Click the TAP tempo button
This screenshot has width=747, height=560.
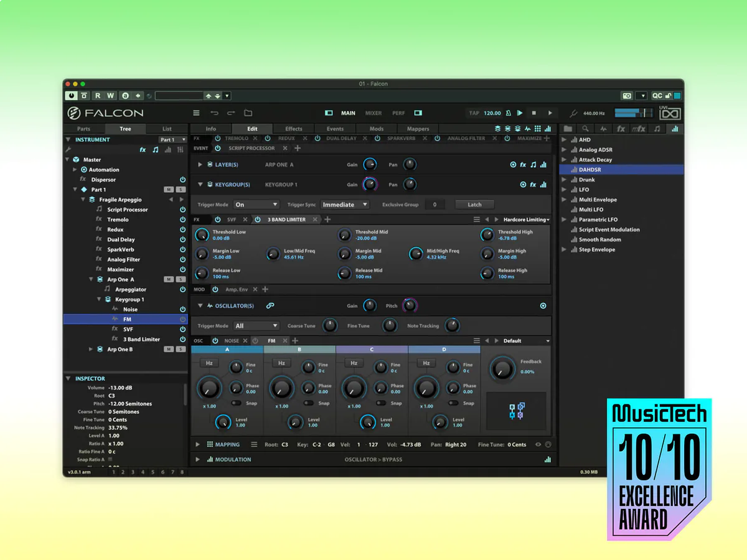(x=474, y=113)
